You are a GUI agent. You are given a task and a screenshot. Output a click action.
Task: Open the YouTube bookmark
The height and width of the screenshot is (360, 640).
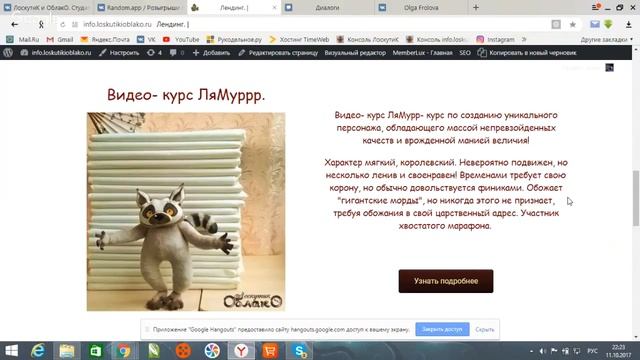(181, 40)
